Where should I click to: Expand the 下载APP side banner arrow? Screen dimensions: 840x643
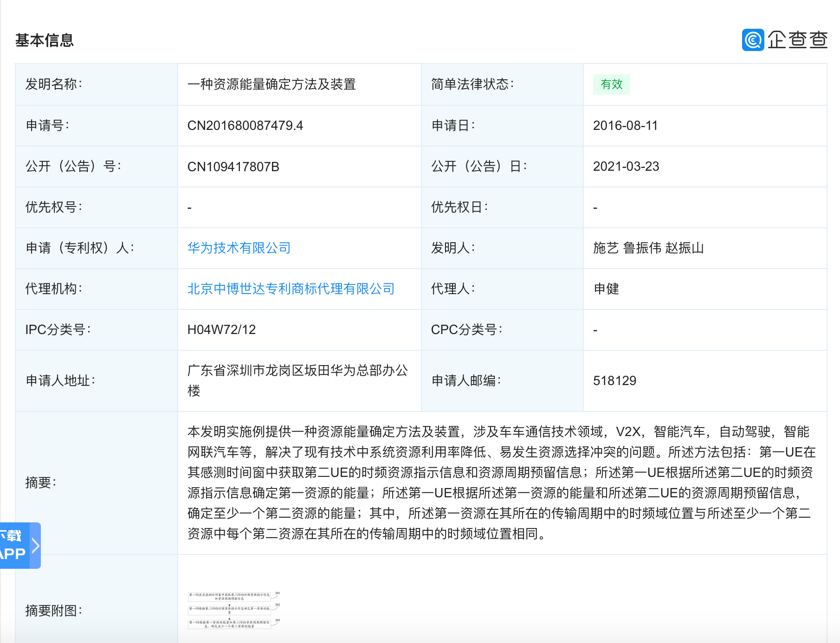(x=35, y=545)
